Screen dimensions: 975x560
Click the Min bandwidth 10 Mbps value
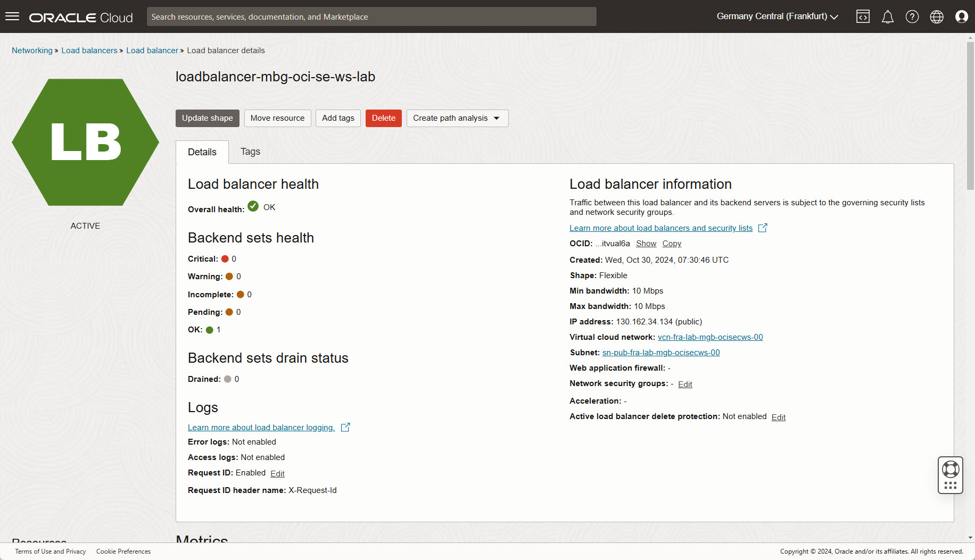coord(648,291)
